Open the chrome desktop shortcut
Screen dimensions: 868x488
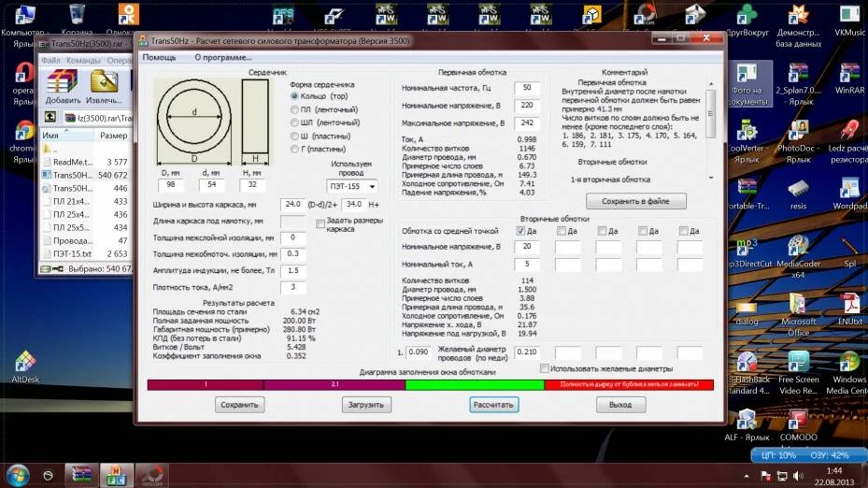pyautogui.click(x=23, y=142)
